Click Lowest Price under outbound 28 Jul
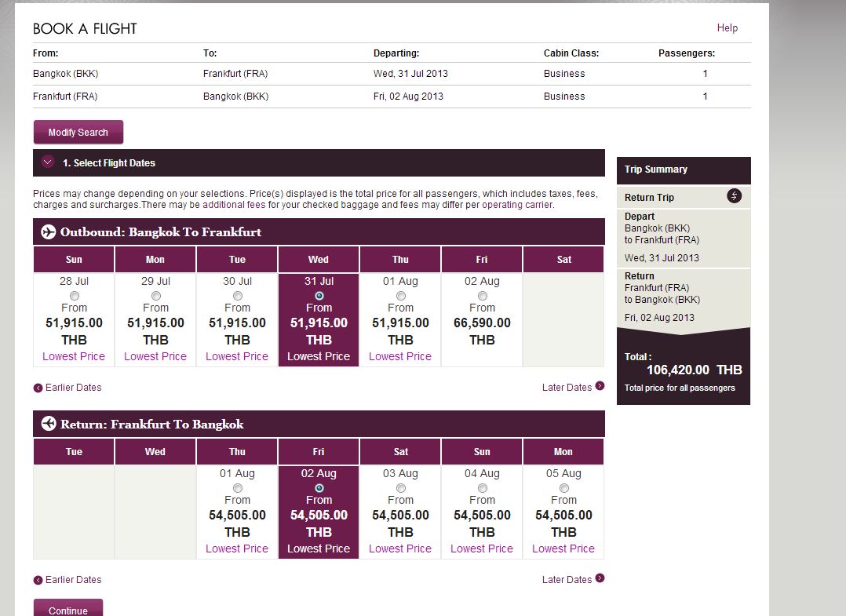Viewport: 846px width, 616px height. point(74,356)
